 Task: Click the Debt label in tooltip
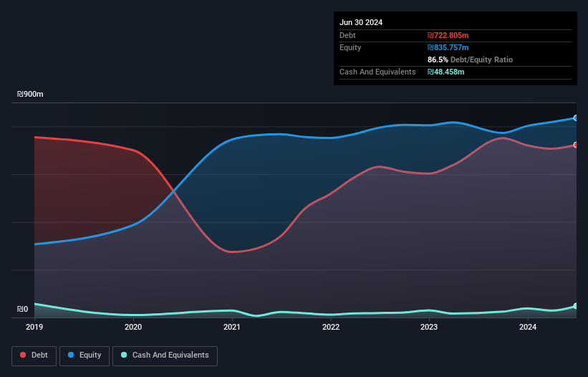click(347, 35)
